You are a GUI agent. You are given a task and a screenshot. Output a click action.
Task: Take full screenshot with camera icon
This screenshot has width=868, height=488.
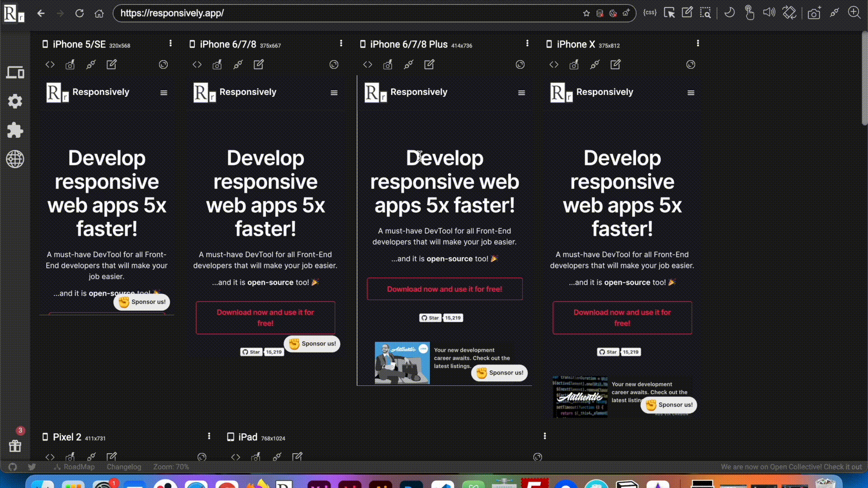814,13
